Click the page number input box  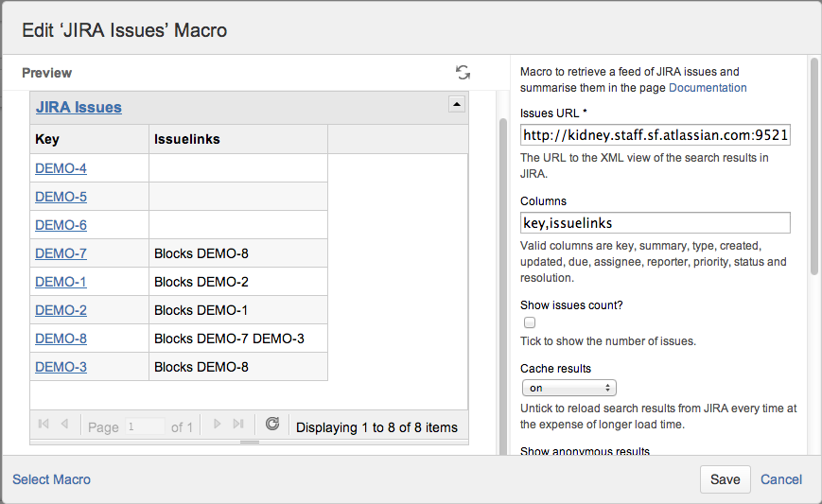pyautogui.click(x=145, y=426)
